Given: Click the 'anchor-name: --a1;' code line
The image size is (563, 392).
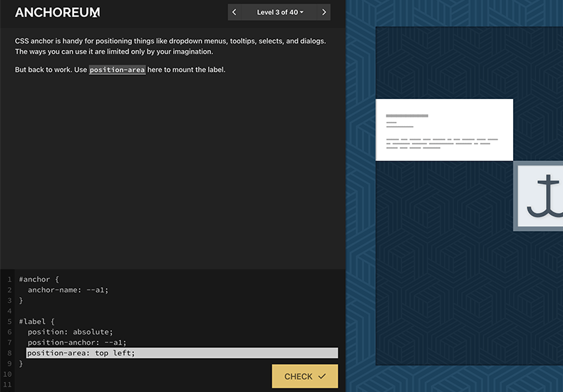Looking at the screenshot, I should point(68,289).
